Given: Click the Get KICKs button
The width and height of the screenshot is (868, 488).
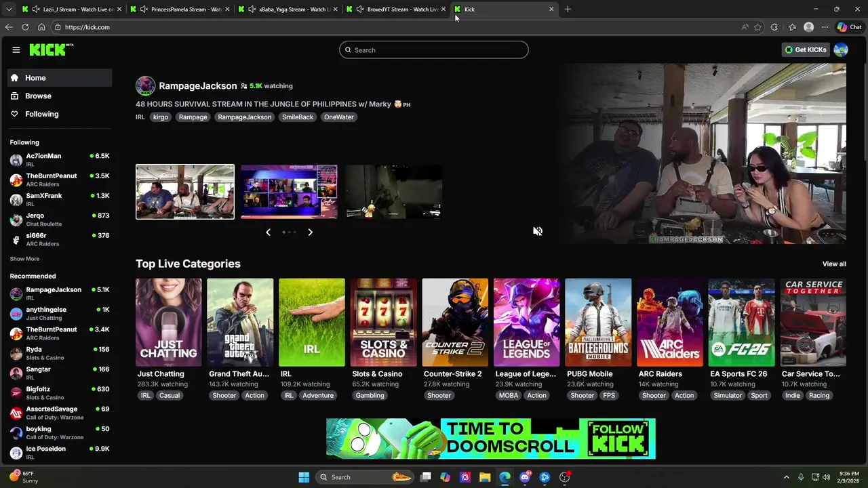Looking at the screenshot, I should 806,49.
